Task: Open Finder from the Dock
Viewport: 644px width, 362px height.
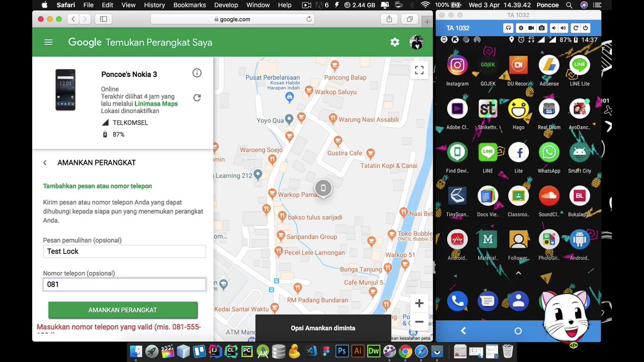Action: pos(136,351)
